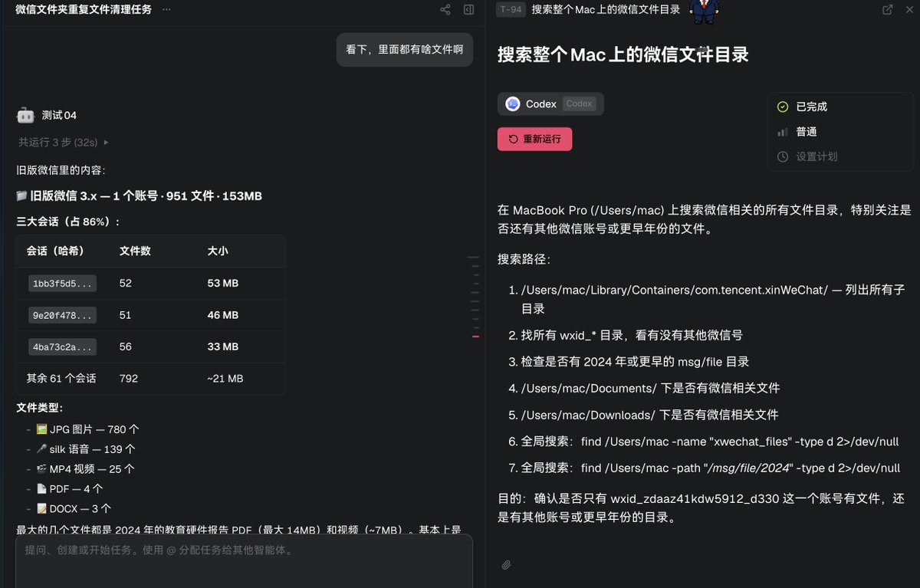
Task: Click the 其余 61 个会话 row
Action: [150, 378]
